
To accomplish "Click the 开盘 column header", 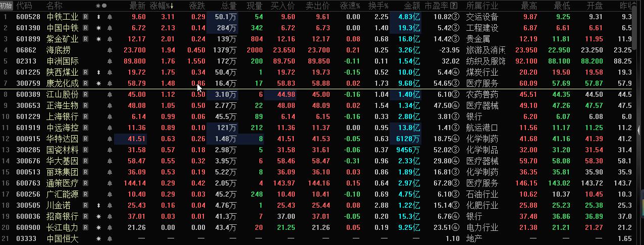I will [595, 6].
